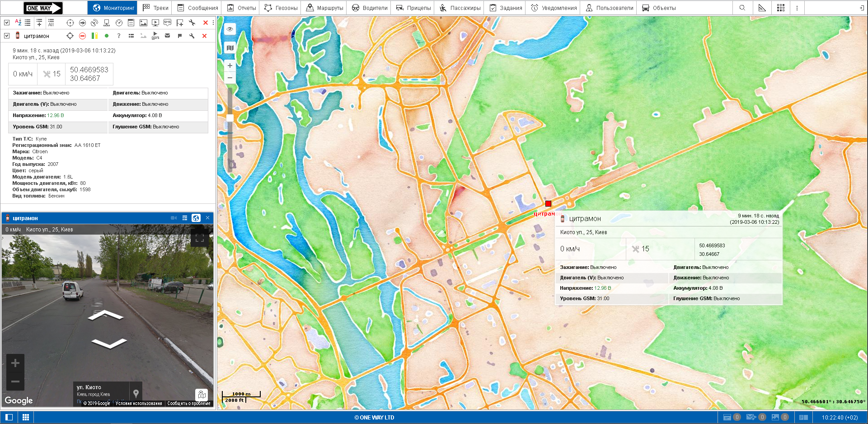868x424 pixels.
Task: Click the red X in the header row
Action: click(206, 23)
